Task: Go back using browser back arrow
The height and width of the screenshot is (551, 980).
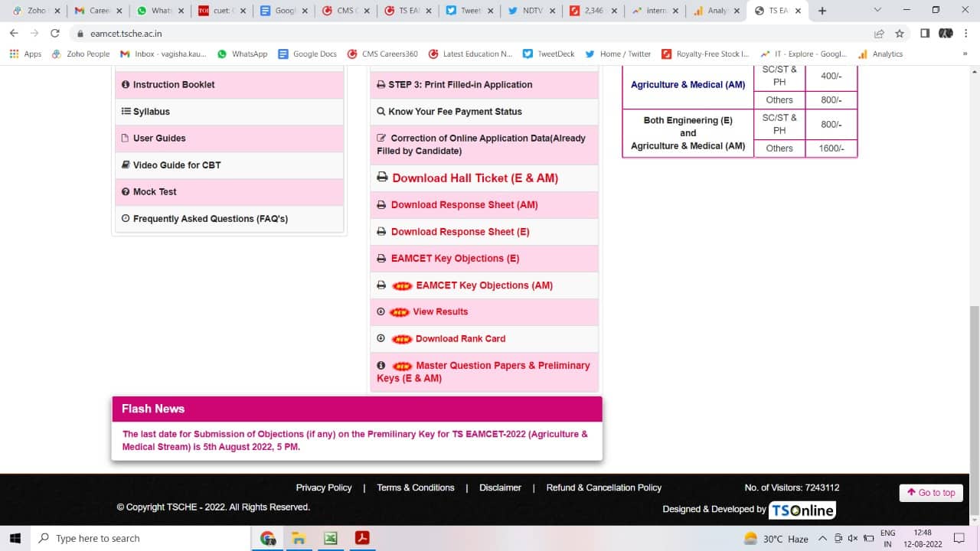Action: [x=14, y=34]
